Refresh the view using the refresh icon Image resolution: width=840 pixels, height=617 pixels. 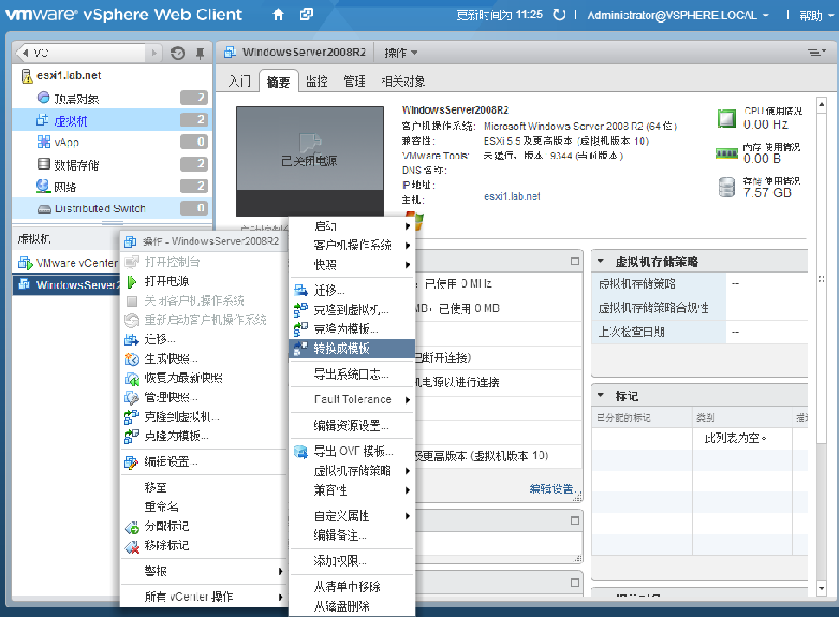[559, 15]
